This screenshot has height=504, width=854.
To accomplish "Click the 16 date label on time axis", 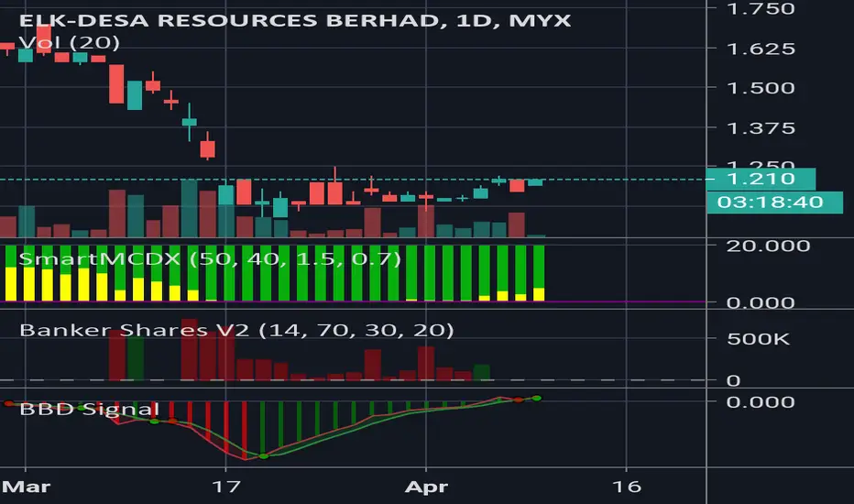I will (627, 486).
